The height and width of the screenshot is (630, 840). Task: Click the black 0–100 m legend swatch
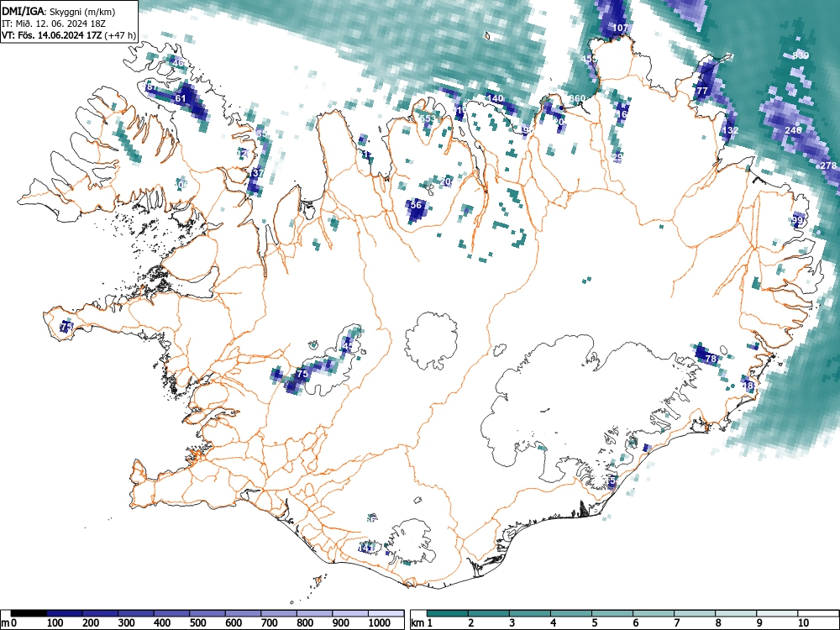click(x=29, y=613)
